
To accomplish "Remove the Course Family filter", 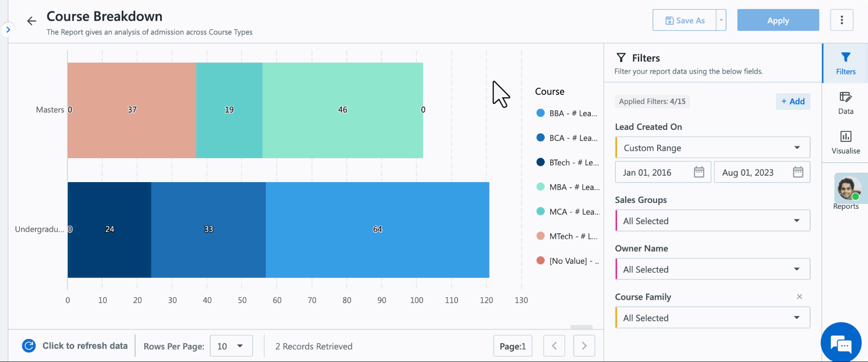I will [799, 296].
